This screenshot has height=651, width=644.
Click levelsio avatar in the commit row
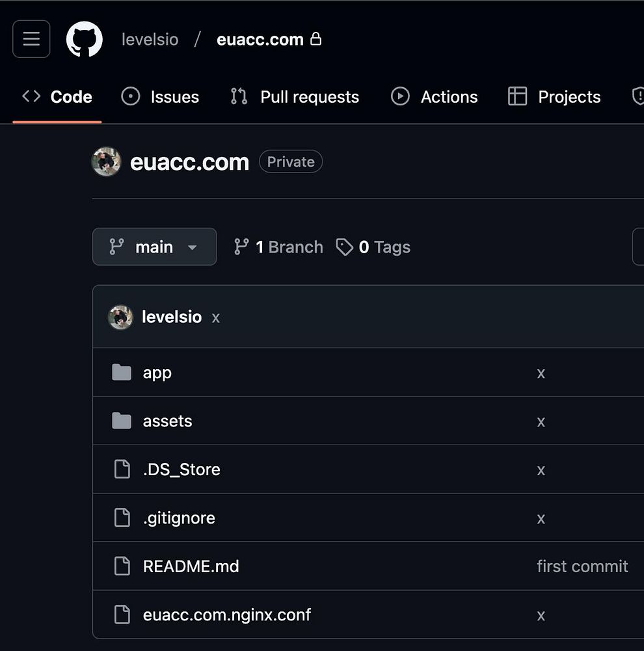click(120, 317)
